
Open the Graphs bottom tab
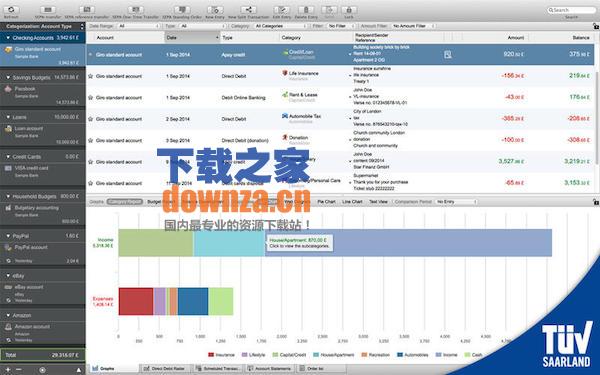point(113,369)
